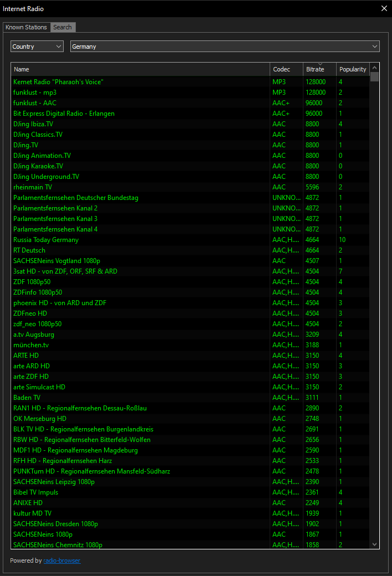
Task: Select kultur MD TV station
Action: [x=190, y=513]
